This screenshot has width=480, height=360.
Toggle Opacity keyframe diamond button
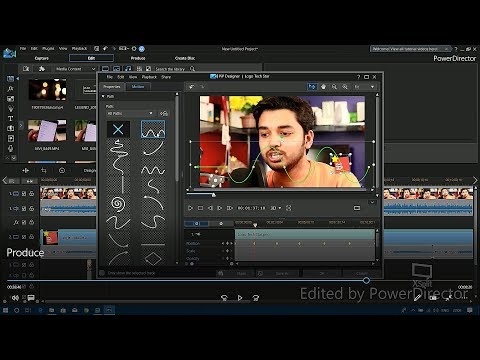tap(227, 258)
